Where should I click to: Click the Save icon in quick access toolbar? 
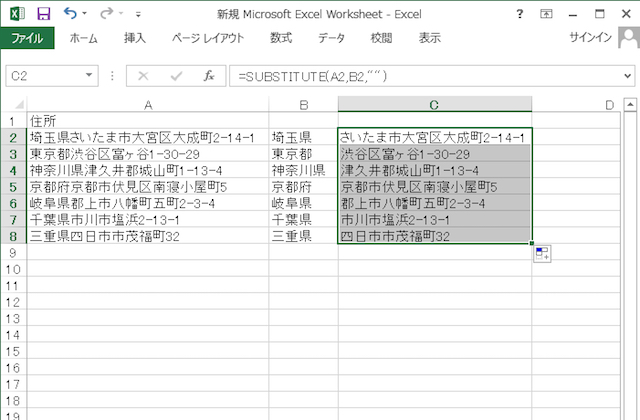point(43,15)
